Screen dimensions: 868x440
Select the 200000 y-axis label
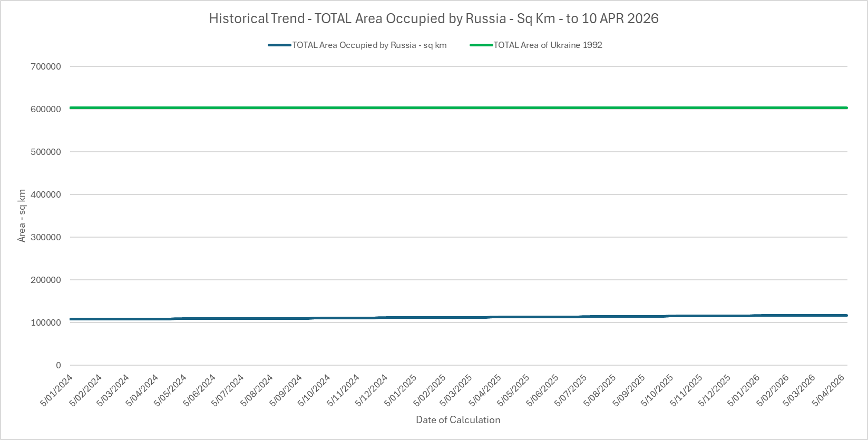click(x=46, y=280)
